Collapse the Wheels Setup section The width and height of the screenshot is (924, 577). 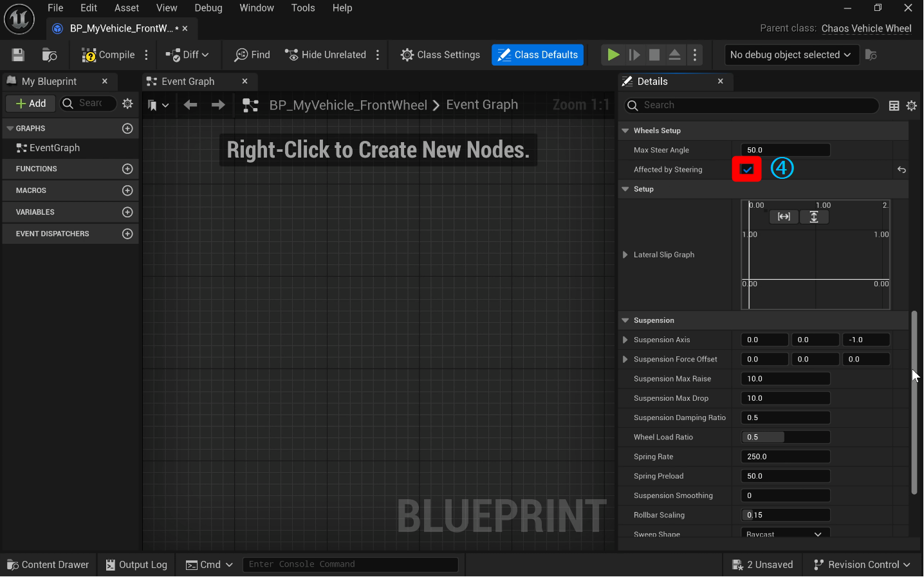[x=625, y=131]
